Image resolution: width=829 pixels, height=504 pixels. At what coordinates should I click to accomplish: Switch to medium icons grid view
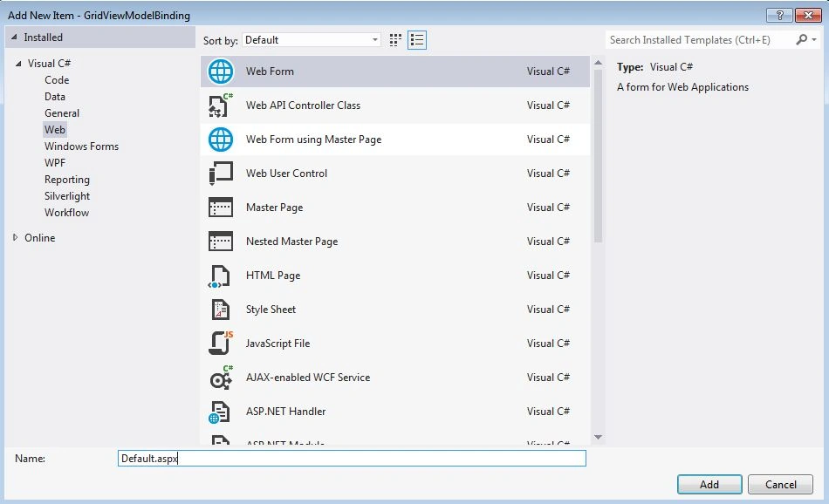pyautogui.click(x=395, y=40)
